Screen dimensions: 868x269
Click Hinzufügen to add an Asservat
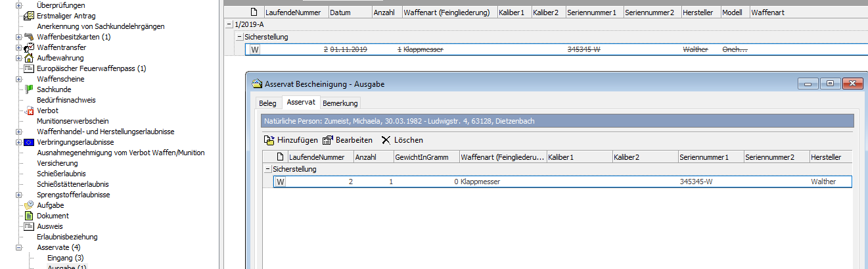pos(290,140)
